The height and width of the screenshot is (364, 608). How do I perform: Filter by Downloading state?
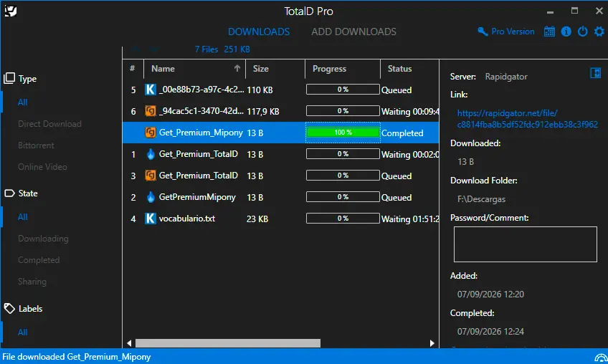click(43, 239)
